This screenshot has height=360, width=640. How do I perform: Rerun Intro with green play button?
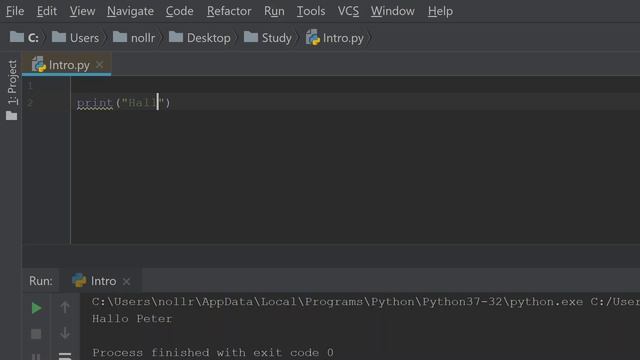[x=36, y=308]
